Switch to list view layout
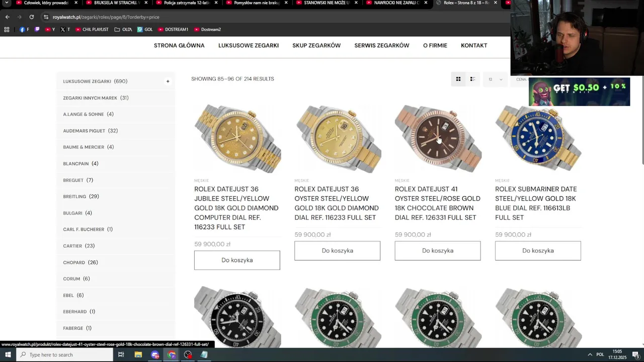 [472, 79]
